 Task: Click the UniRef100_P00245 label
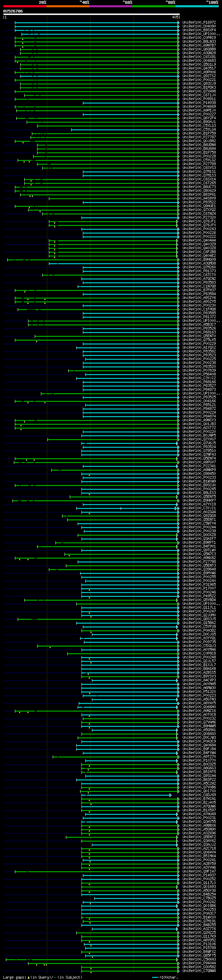pyautogui.click(x=199, y=489)
